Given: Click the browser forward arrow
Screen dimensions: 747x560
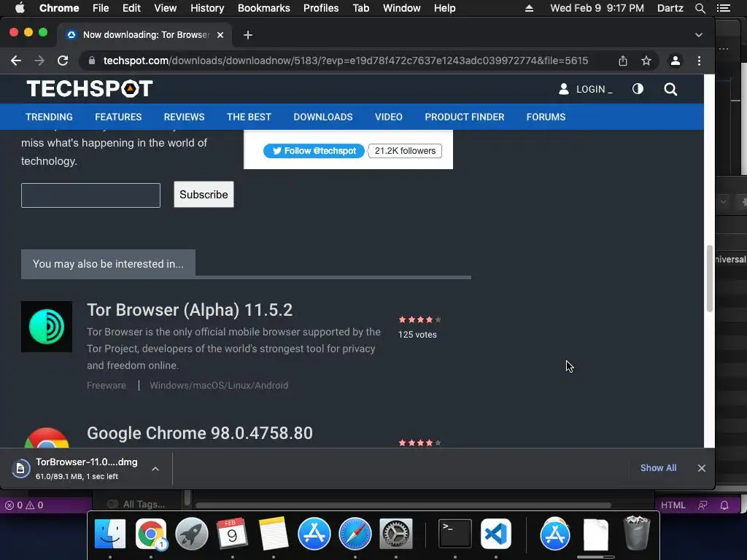Looking at the screenshot, I should pyautogui.click(x=39, y=61).
